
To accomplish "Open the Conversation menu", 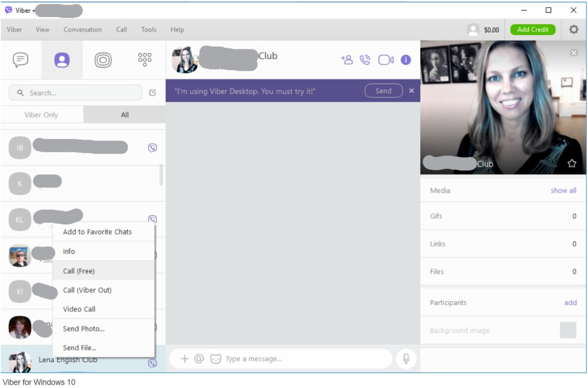I will (x=83, y=30).
